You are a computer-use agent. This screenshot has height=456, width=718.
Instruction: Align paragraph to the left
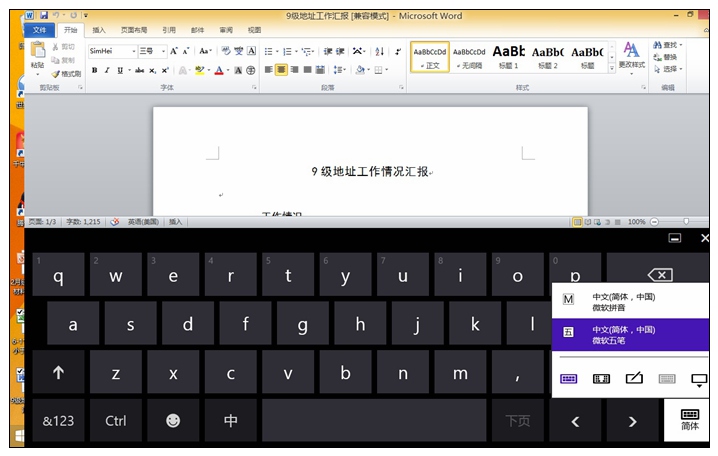pos(269,70)
